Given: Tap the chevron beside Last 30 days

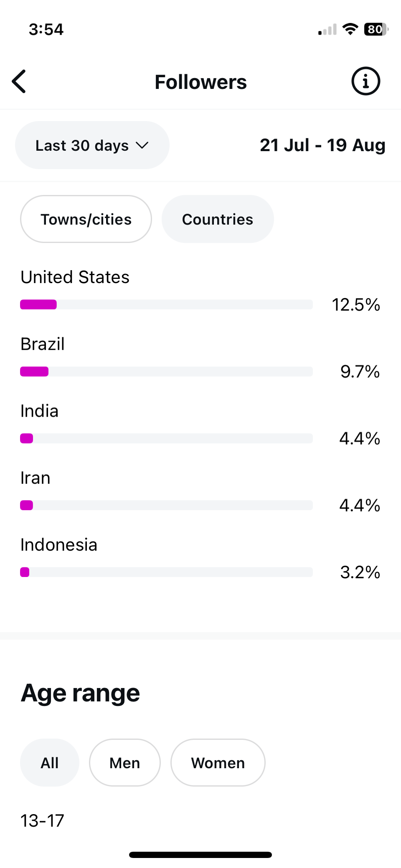Looking at the screenshot, I should (x=142, y=145).
